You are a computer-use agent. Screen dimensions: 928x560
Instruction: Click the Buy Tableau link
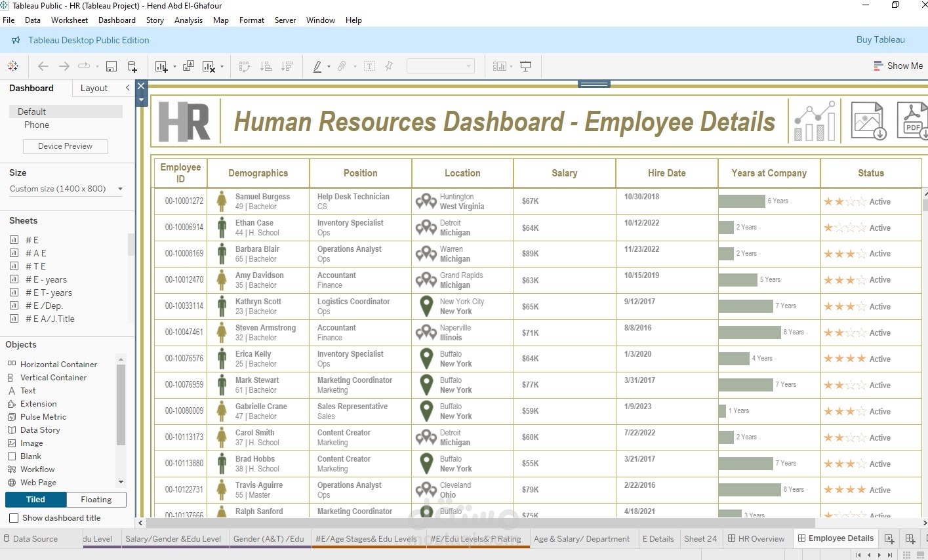click(x=880, y=39)
